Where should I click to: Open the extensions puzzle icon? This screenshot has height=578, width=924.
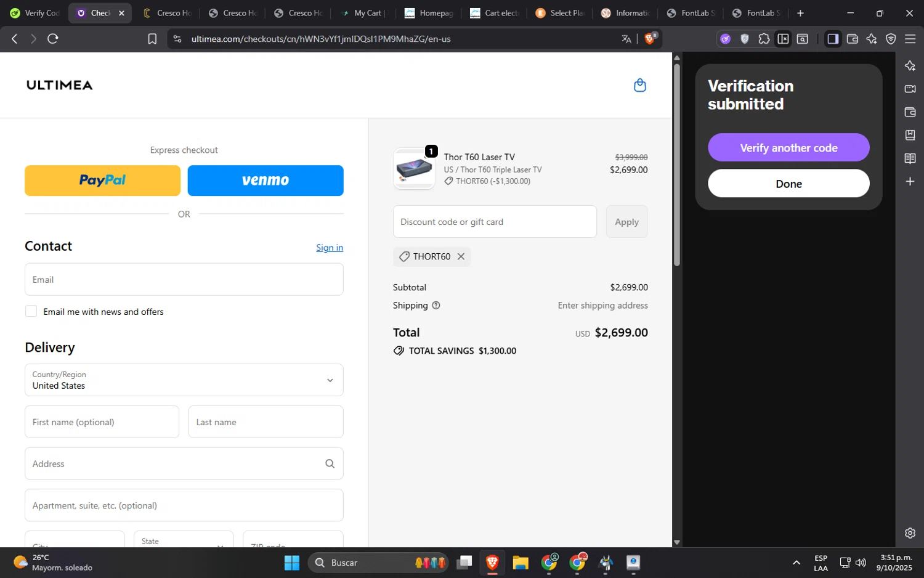click(764, 39)
